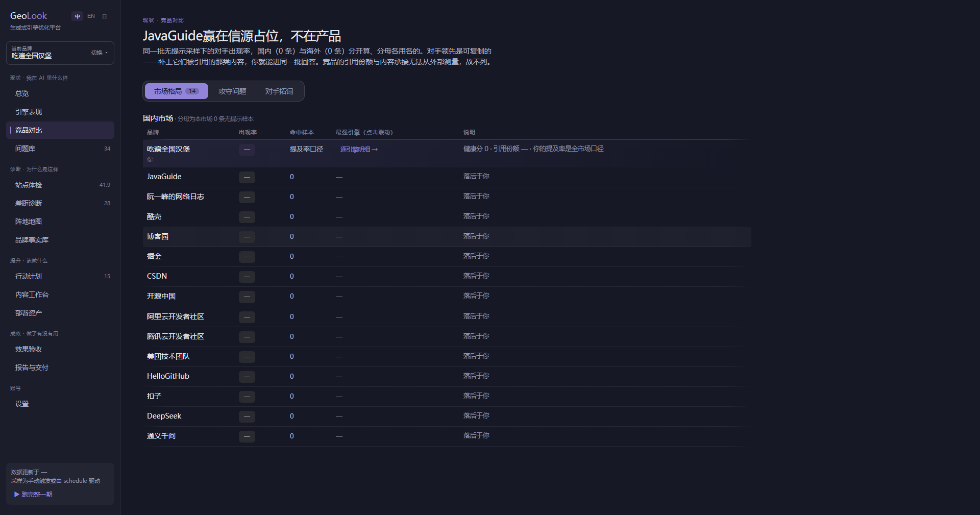980x515 pixels.
Task: Click the 落后于你 note for 掘金
Action: [476, 256]
